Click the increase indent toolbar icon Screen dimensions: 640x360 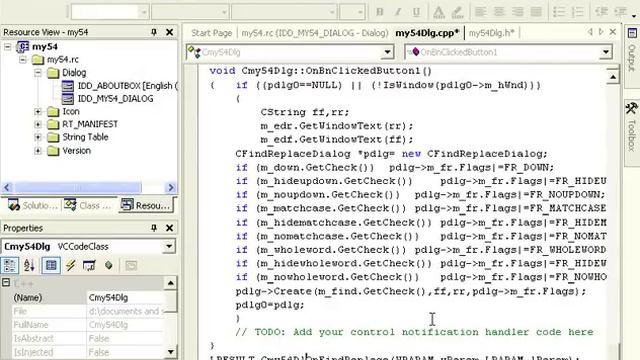pyautogui.click(x=620, y=12)
